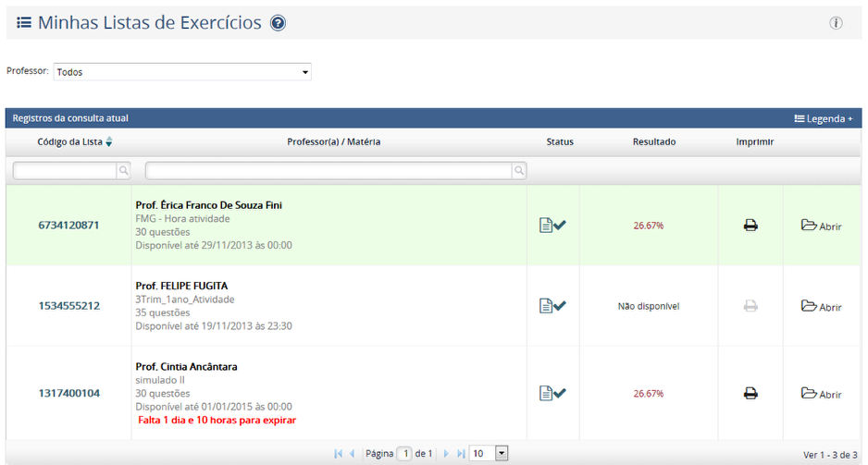Screen dimensions: 868x465
Task: Click the Código da Lista filter text field
Action: (x=64, y=171)
